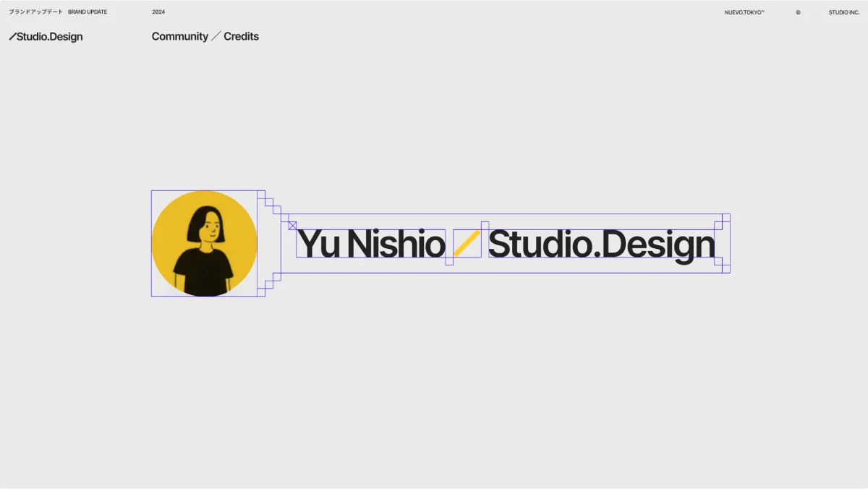Click the large 'Studio.Design' headline text
Image resolution: width=868 pixels, height=489 pixels.
602,245
